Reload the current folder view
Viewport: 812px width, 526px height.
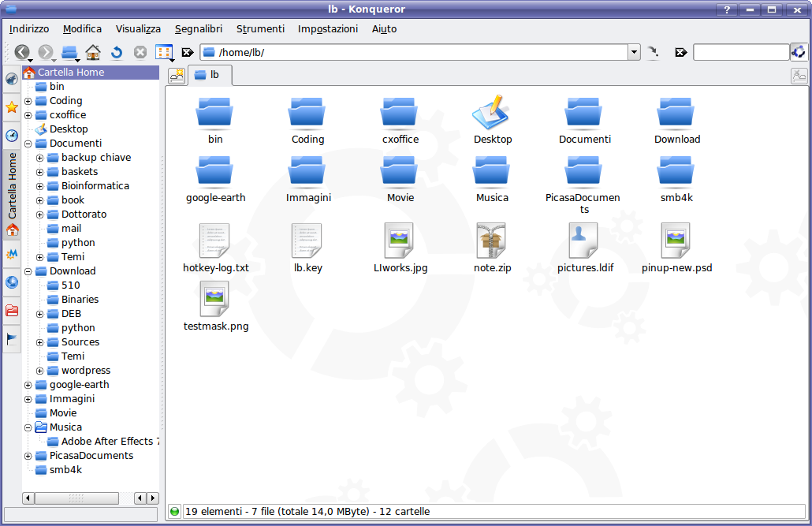(x=117, y=53)
